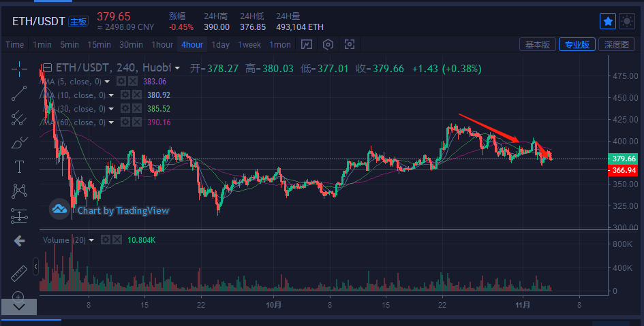The image size is (644, 326).
Task: Select the crosshair cursor tool
Action: [x=19, y=69]
